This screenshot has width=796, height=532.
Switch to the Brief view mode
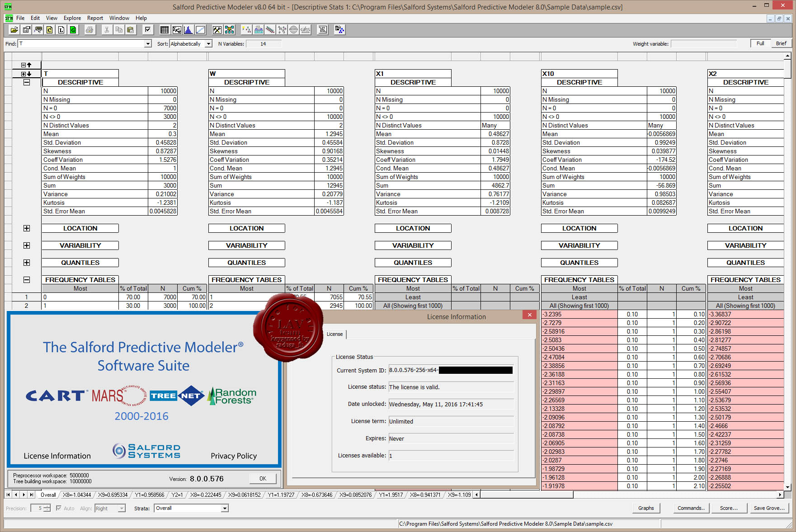[781, 43]
